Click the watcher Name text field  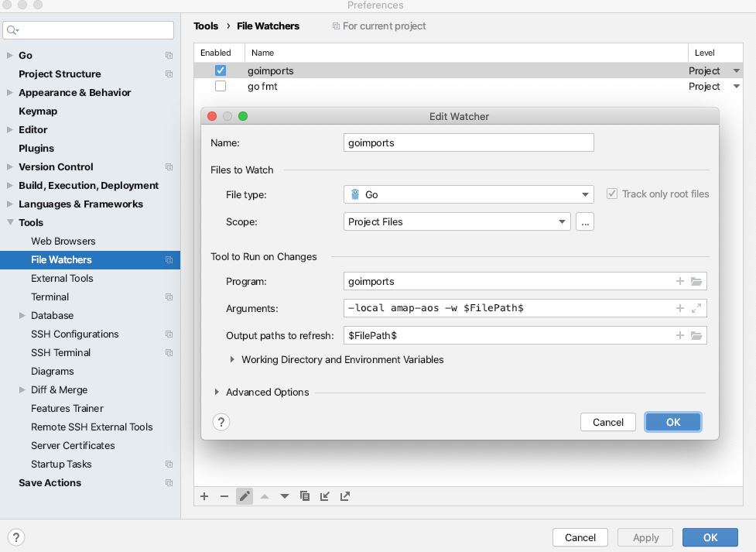pyautogui.click(x=468, y=142)
